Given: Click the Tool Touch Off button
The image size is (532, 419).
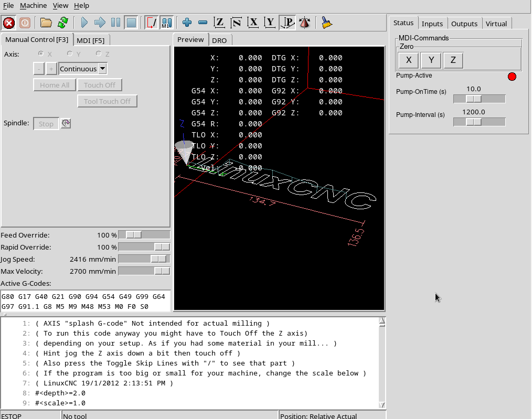Looking at the screenshot, I should pos(107,101).
